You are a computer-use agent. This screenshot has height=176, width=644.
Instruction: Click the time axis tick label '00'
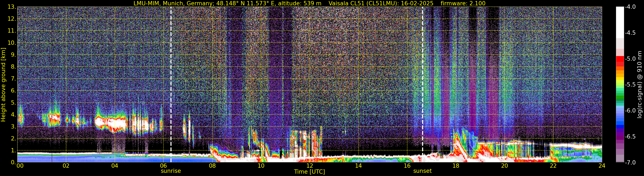(x=20, y=166)
